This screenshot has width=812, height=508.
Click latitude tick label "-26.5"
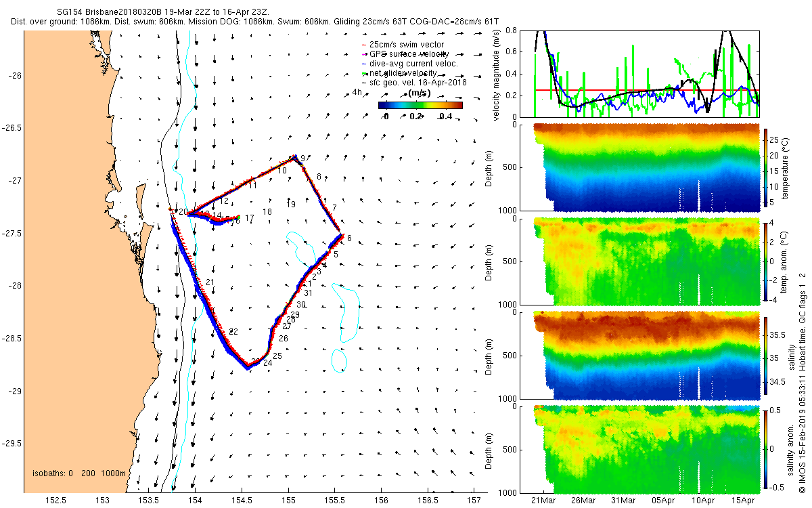(12, 128)
